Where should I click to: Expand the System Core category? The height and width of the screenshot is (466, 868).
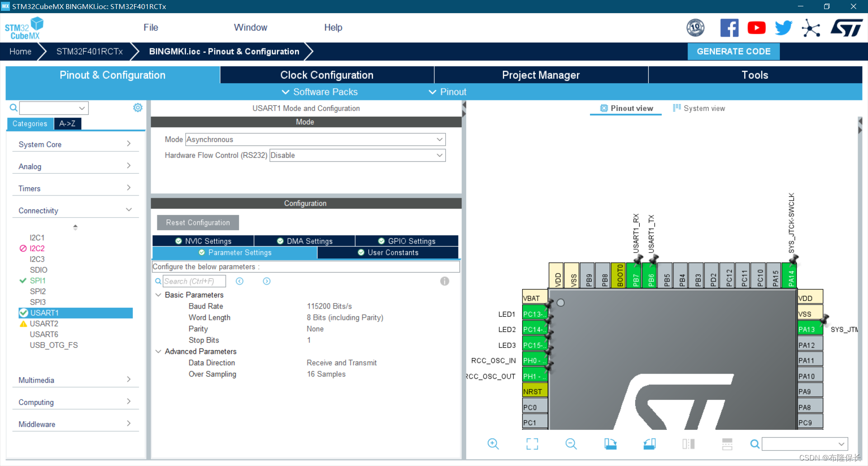click(x=75, y=144)
